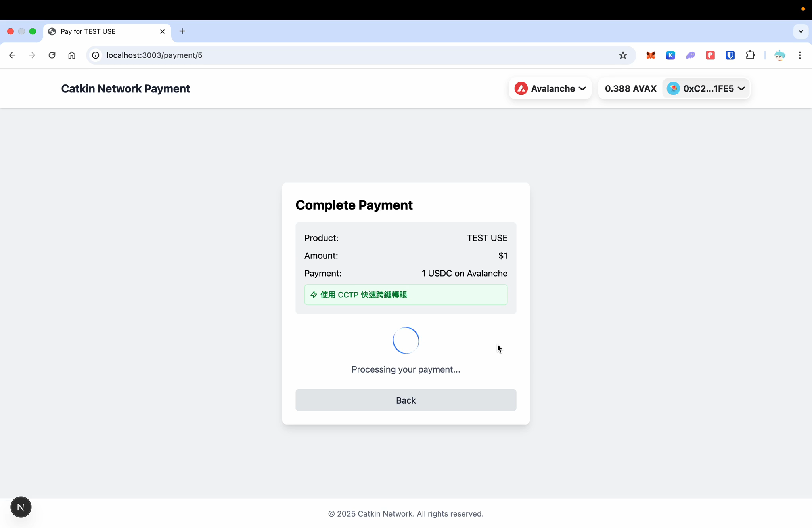Open the Chrome profile avatar
812x528 pixels.
click(780, 55)
